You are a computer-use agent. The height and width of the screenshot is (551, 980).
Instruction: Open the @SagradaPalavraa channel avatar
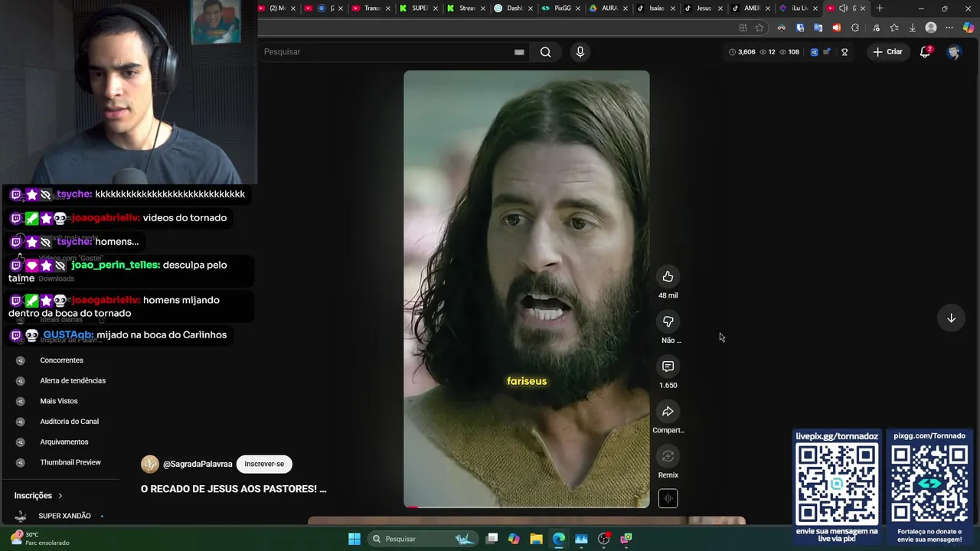coord(150,465)
